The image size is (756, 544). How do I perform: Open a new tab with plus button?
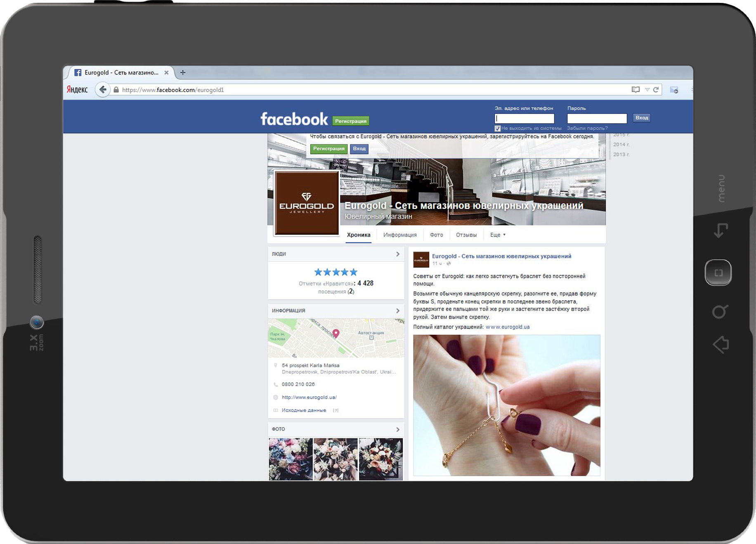pyautogui.click(x=183, y=72)
